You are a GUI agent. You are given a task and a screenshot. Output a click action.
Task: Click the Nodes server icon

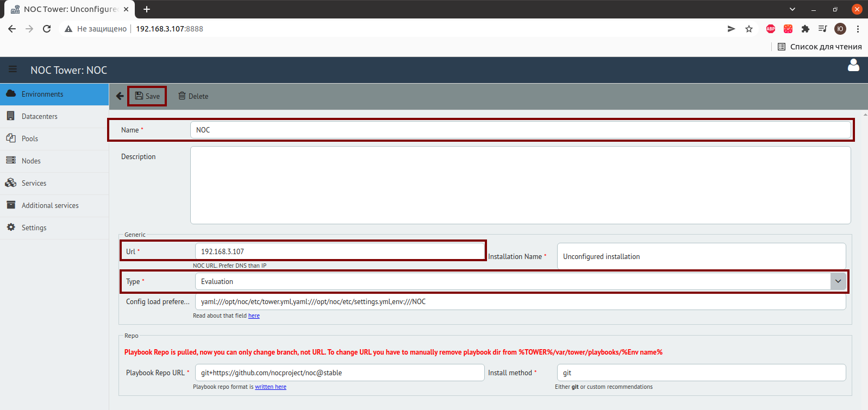[11, 160]
